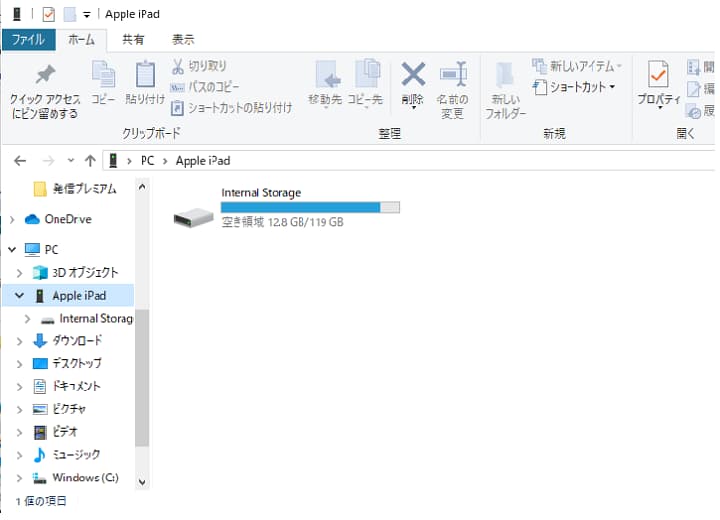Open the recent locations dropdown arrow

(70, 161)
